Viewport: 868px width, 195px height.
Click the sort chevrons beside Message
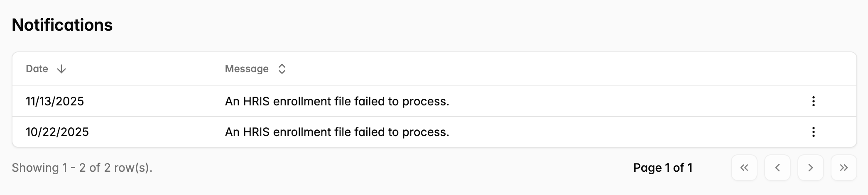282,69
